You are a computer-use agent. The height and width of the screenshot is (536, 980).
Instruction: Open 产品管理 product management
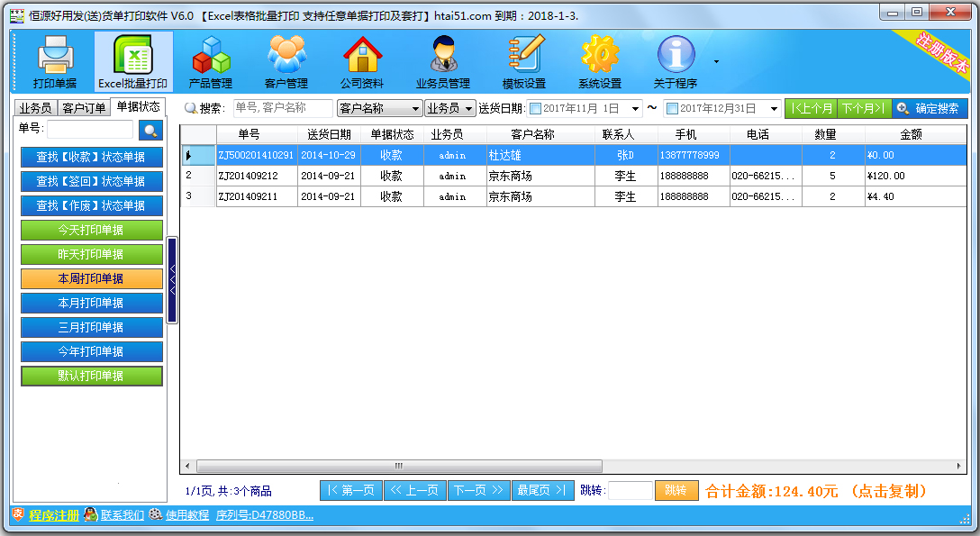(x=211, y=62)
